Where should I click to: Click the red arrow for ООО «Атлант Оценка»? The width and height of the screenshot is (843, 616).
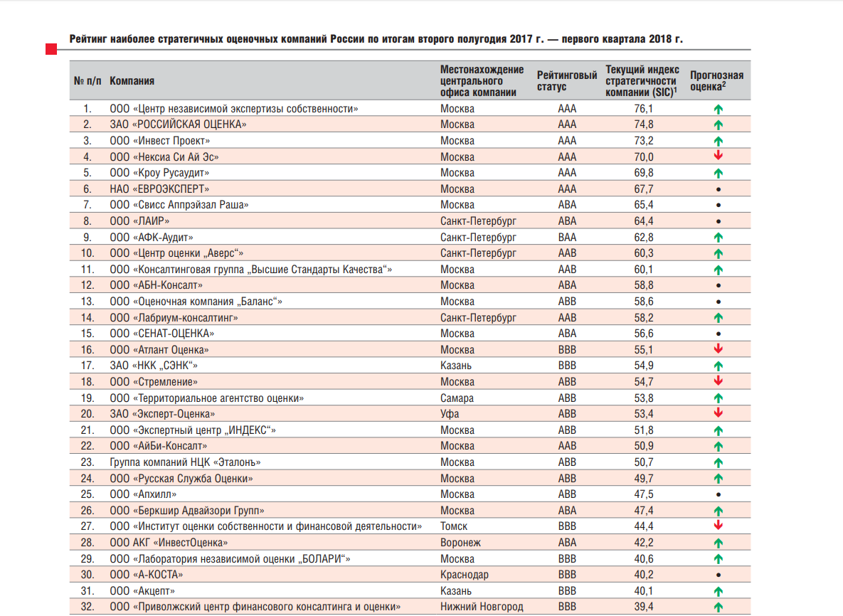point(719,349)
